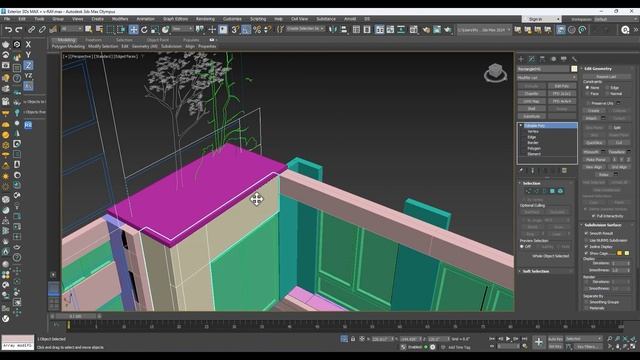Image resolution: width=640 pixels, height=360 pixels.
Task: Select Vertex sub-object icon in Selection rollout
Action: click(529, 191)
